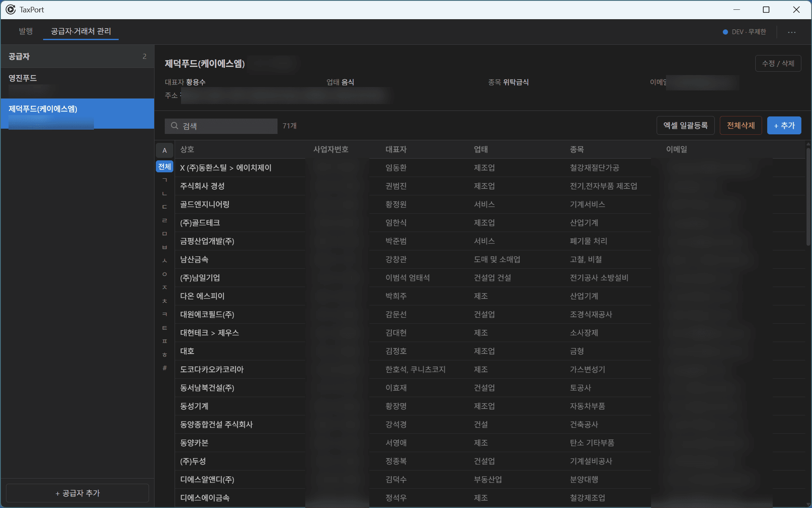Open the three-dot more options menu
Image resolution: width=812 pixels, height=508 pixels.
click(x=792, y=32)
